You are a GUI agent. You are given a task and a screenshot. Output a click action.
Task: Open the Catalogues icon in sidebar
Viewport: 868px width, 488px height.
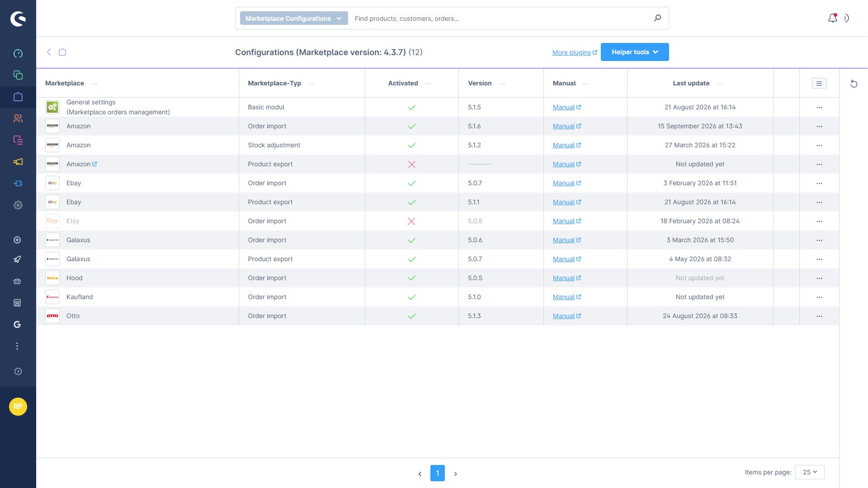(18, 75)
